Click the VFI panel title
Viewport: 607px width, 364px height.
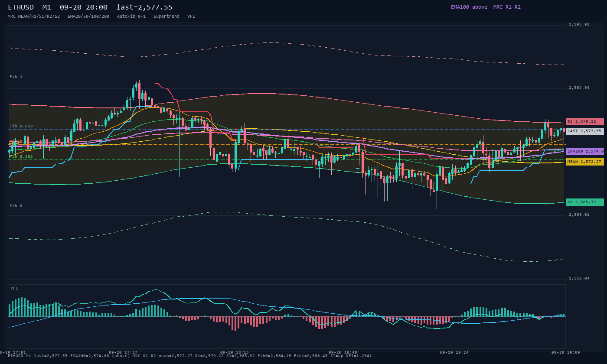14,288
